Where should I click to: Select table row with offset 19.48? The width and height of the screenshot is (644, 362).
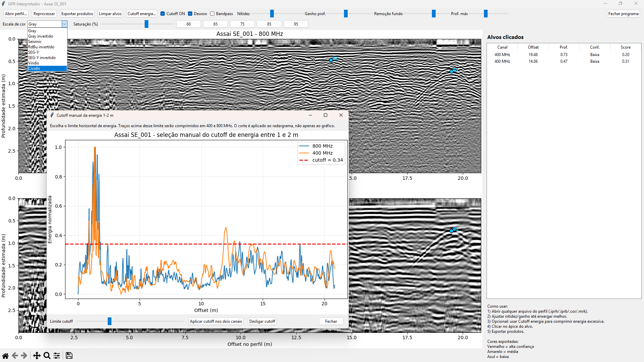pos(564,55)
